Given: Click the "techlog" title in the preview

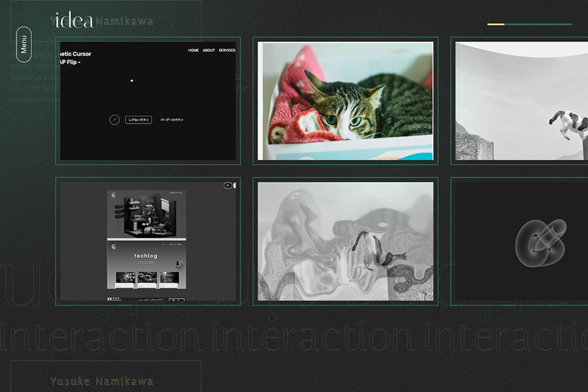Looking at the screenshot, I should (x=146, y=256).
